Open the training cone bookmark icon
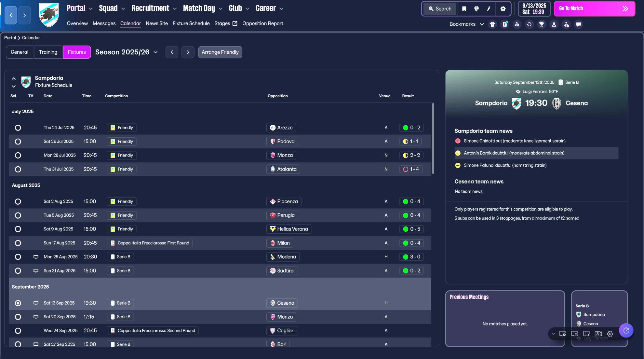Image resolution: width=644 pixels, height=359 pixels. pyautogui.click(x=554, y=24)
